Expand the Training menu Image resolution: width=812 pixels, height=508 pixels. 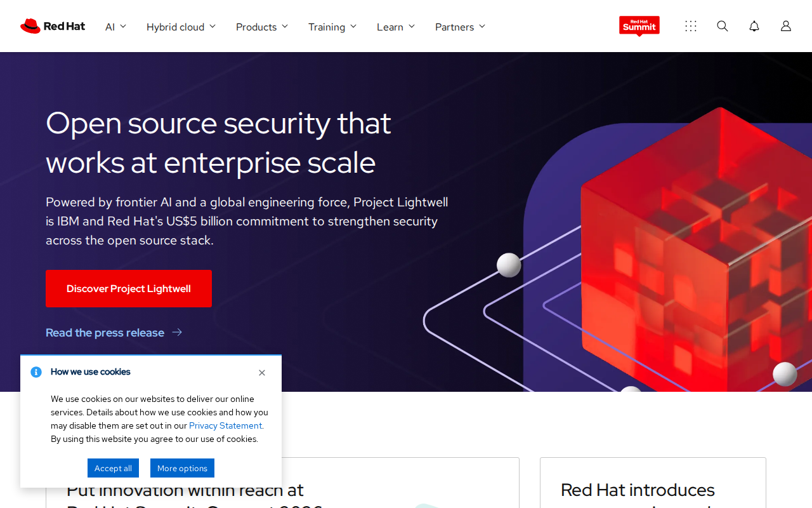point(332,27)
